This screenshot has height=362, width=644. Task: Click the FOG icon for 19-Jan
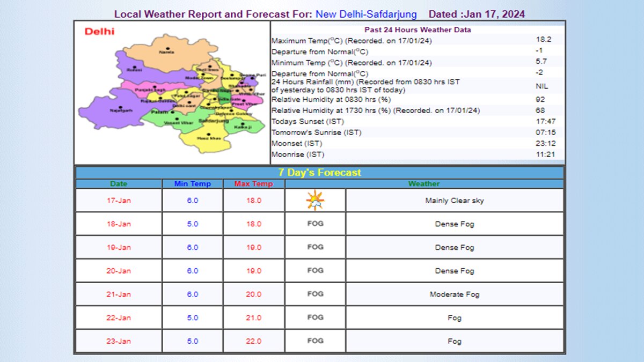point(314,247)
